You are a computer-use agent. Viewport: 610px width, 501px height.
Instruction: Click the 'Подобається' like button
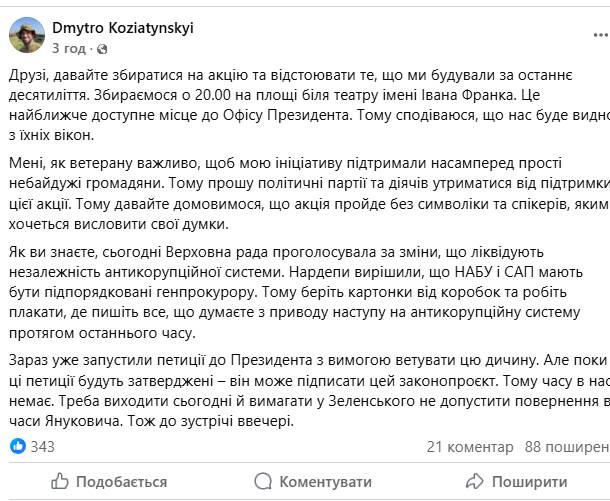tap(109, 482)
